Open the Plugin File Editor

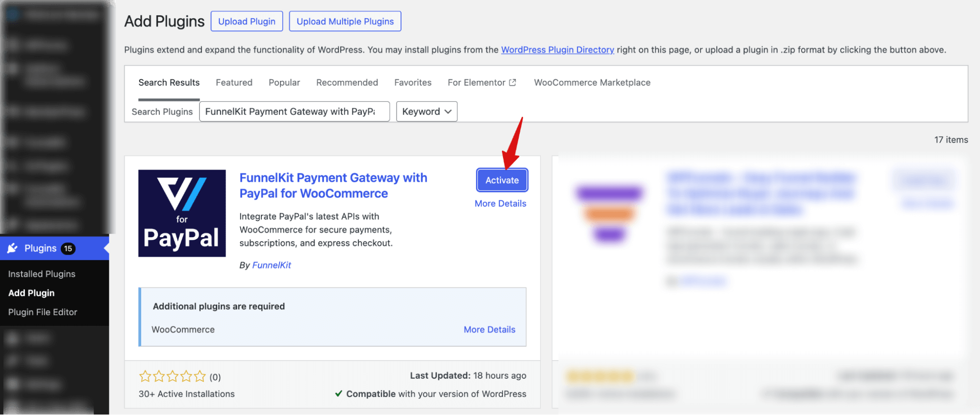tap(43, 312)
